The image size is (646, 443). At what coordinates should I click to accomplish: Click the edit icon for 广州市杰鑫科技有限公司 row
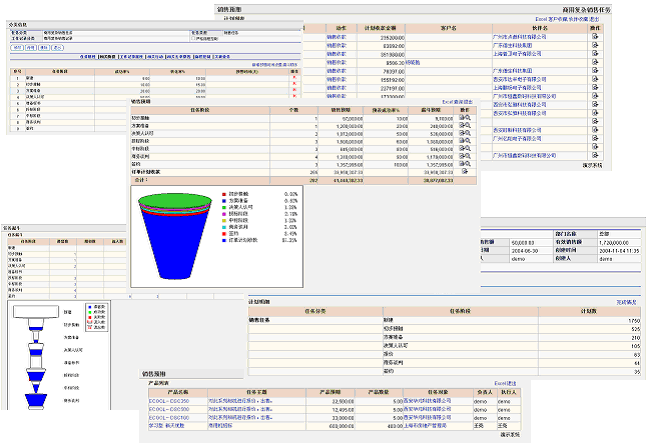(x=595, y=36)
